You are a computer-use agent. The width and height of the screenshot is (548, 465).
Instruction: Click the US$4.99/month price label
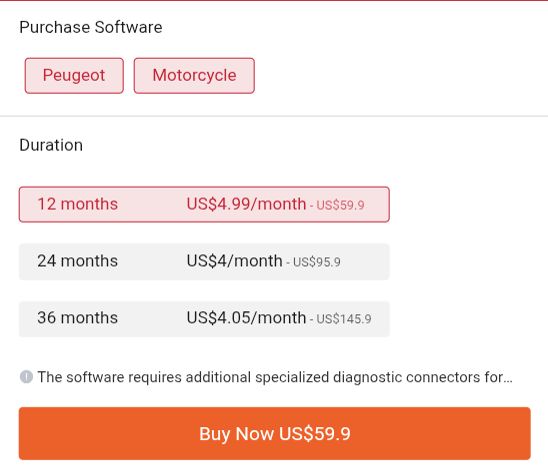(x=246, y=204)
